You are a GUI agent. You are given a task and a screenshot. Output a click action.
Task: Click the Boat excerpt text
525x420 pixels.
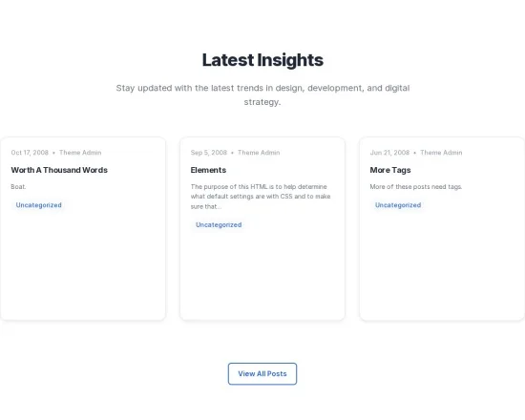pos(18,186)
